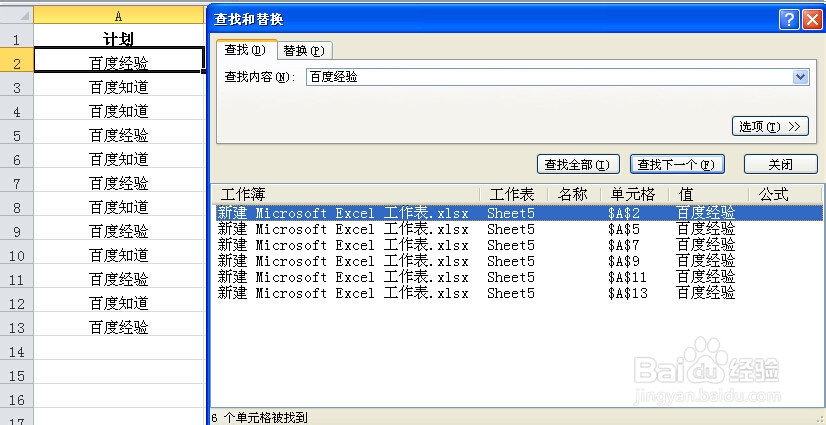Select cell A2 containing 百度经验
Image resolution: width=826 pixels, height=425 pixels.
(x=119, y=60)
